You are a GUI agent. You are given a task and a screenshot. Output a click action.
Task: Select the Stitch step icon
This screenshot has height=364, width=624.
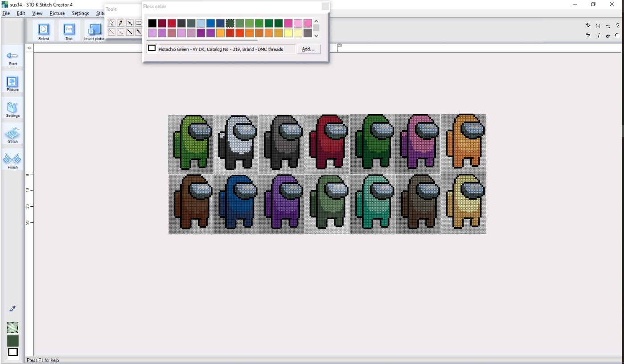pyautogui.click(x=12, y=134)
